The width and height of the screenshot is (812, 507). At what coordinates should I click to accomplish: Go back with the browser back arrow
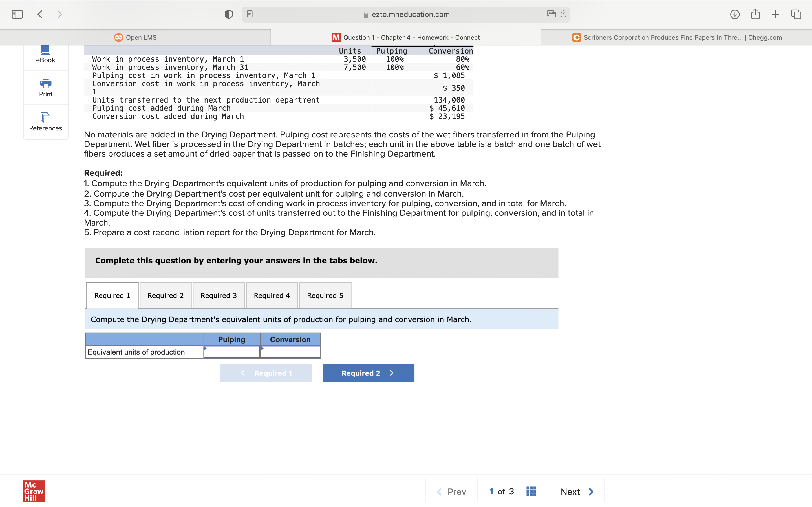point(40,14)
